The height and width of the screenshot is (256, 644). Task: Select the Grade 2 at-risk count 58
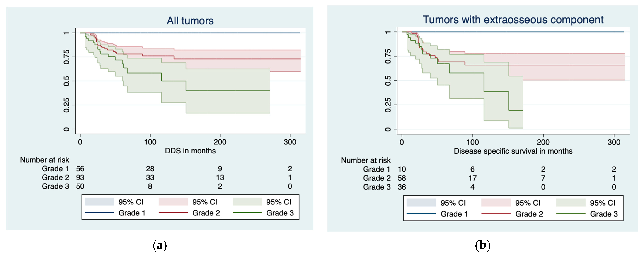pos(402,178)
